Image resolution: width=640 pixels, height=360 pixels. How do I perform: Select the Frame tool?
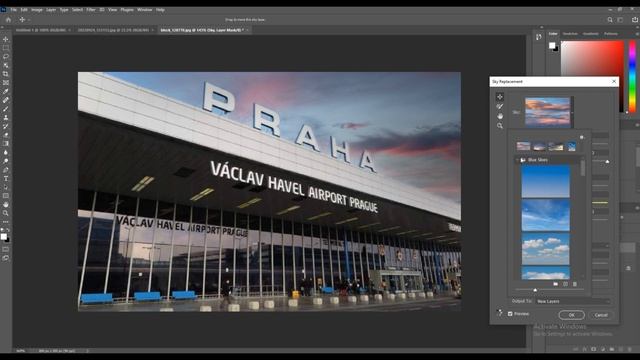tap(6, 82)
